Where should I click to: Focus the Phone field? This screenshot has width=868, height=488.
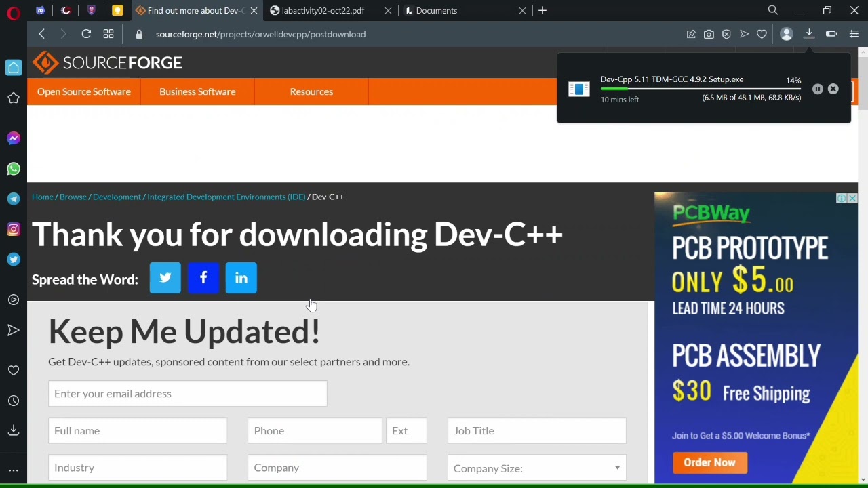(315, 431)
